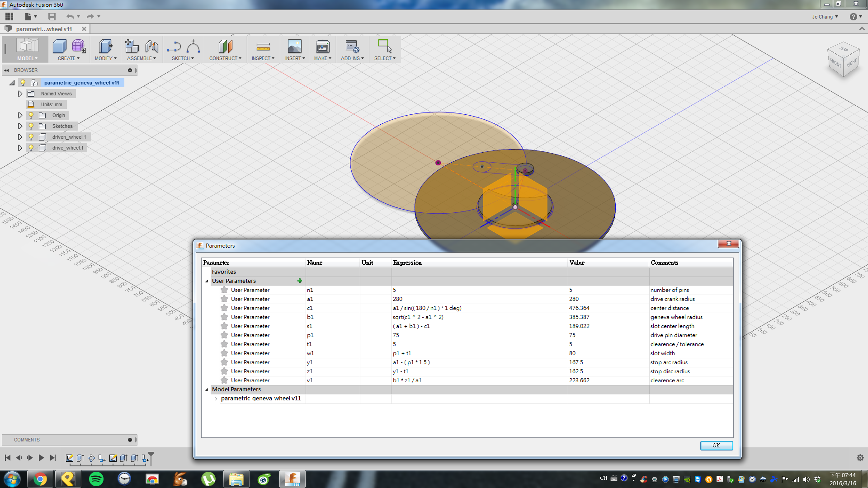Screen dimensions: 868x488
Task: Click the last feature icon in timeline
Action: click(x=145, y=458)
